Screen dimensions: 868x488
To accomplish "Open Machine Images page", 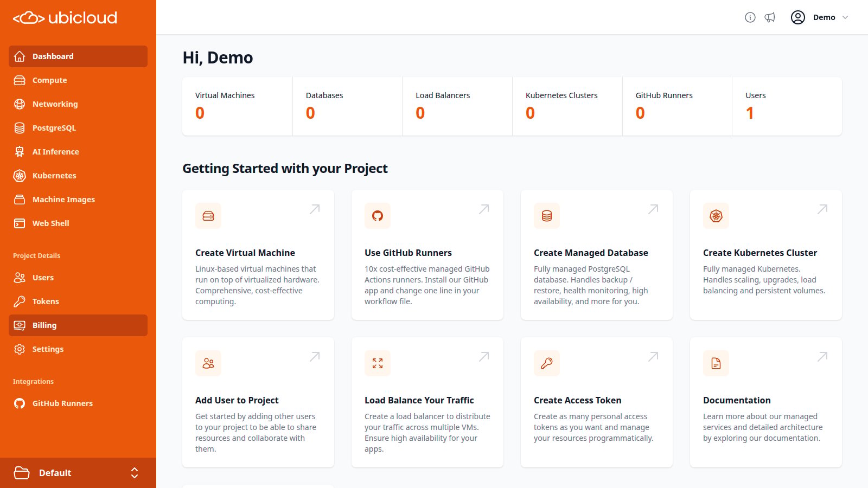I will (x=78, y=200).
